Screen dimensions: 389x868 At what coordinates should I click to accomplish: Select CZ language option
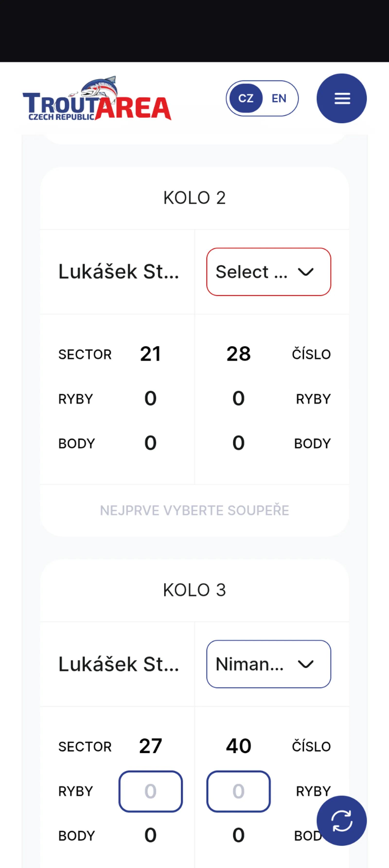(246, 98)
